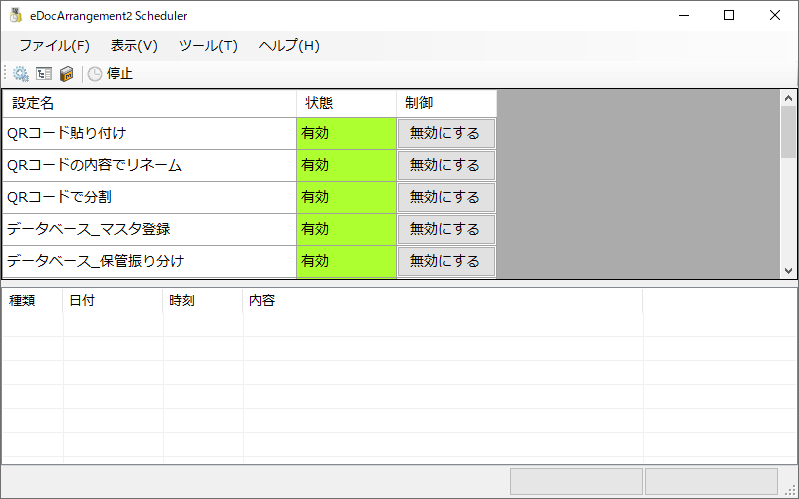Disable the QRコードの内容でリネーム setting
Screen dimensions: 799x499
pos(445,165)
